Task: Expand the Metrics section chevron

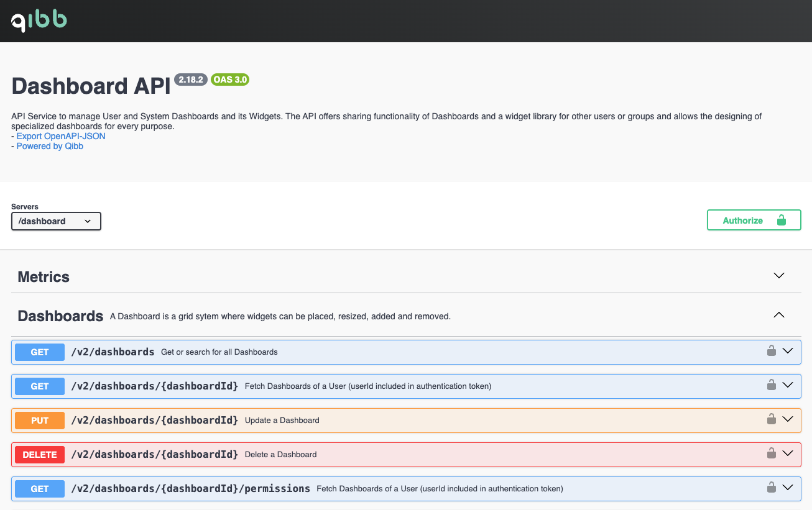Action: pos(778,276)
